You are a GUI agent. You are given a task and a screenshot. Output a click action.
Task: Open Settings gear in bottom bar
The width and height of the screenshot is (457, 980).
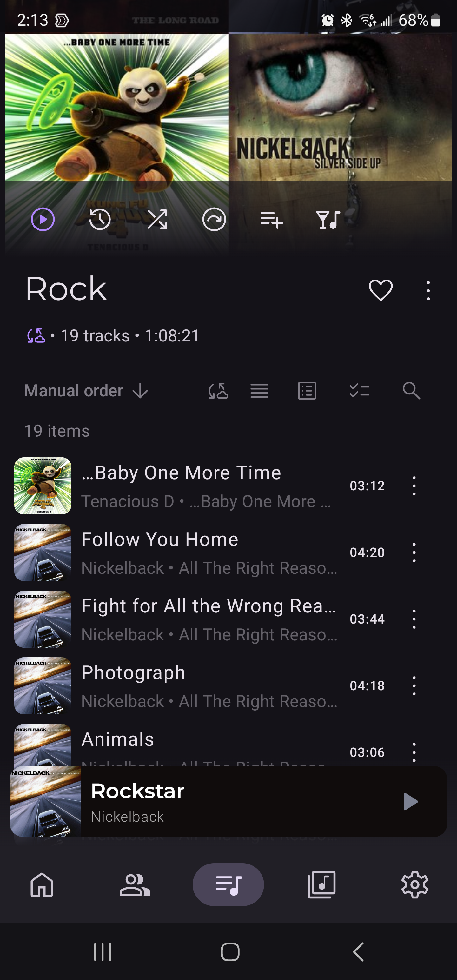click(415, 884)
